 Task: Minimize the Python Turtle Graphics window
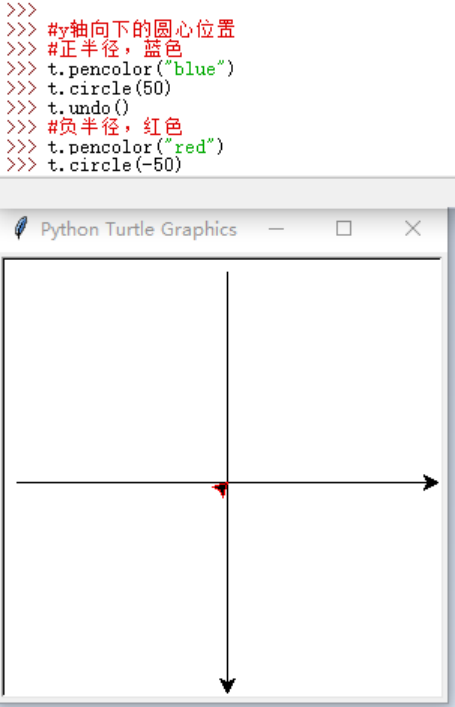276,229
